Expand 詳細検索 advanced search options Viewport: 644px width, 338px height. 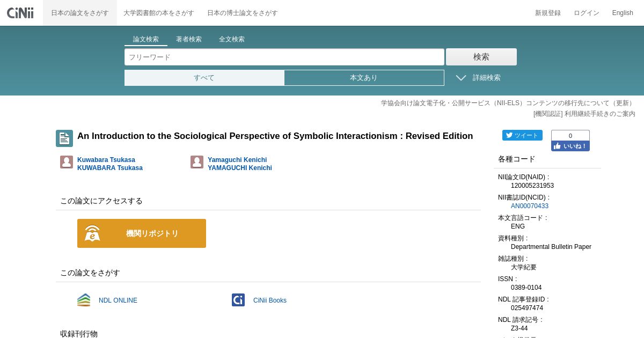(478, 78)
